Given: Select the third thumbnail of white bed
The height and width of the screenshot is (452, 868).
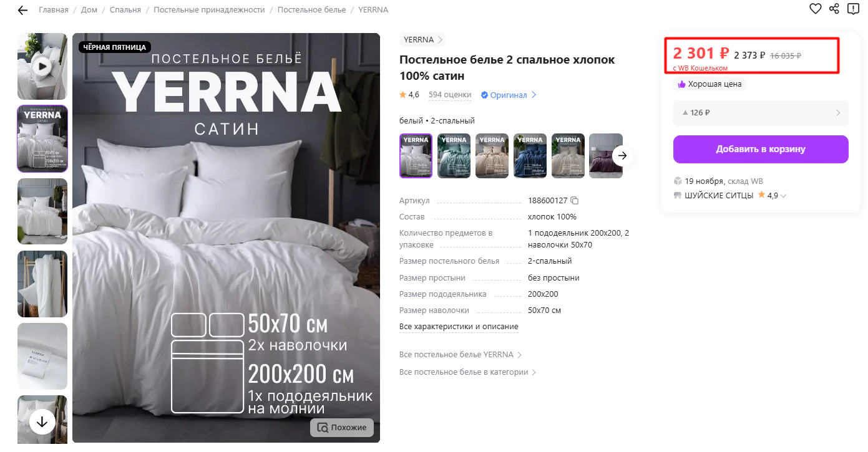Looking at the screenshot, I should [42, 211].
